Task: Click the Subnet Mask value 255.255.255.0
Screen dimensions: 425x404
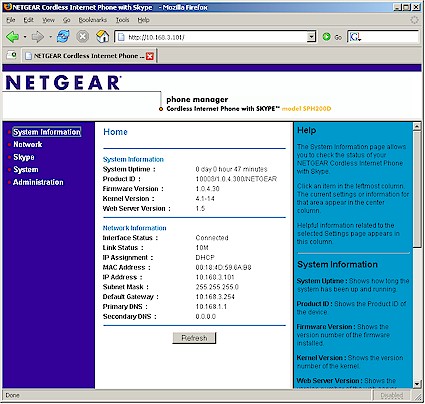Action: pos(217,287)
